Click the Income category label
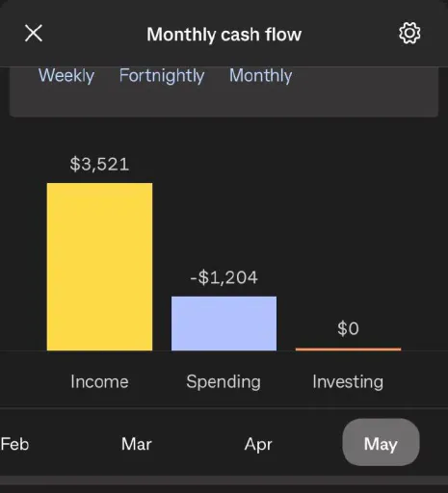 [99, 381]
